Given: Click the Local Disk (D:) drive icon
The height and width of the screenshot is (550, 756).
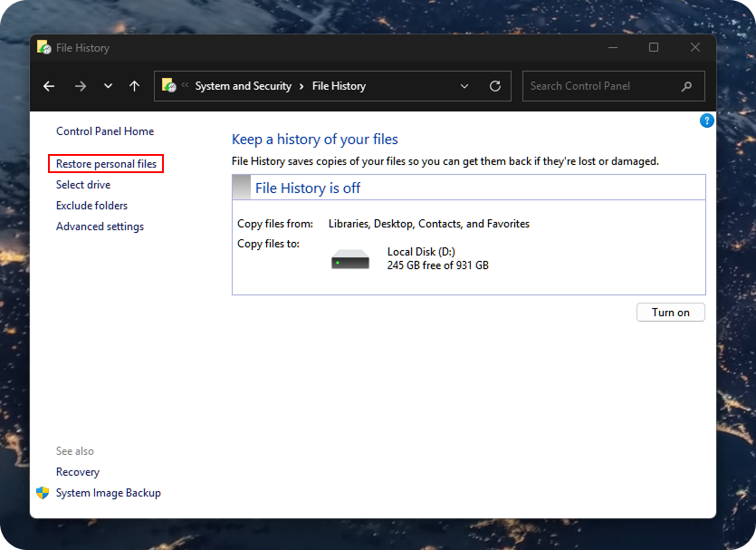Looking at the screenshot, I should click(350, 259).
